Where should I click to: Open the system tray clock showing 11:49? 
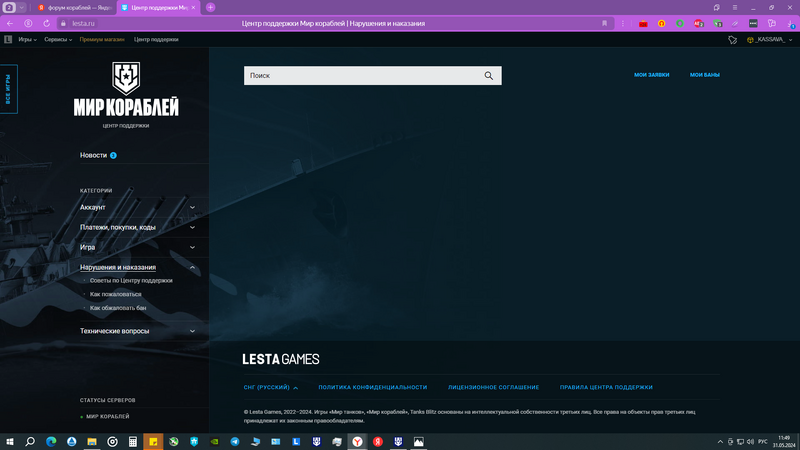click(786, 441)
